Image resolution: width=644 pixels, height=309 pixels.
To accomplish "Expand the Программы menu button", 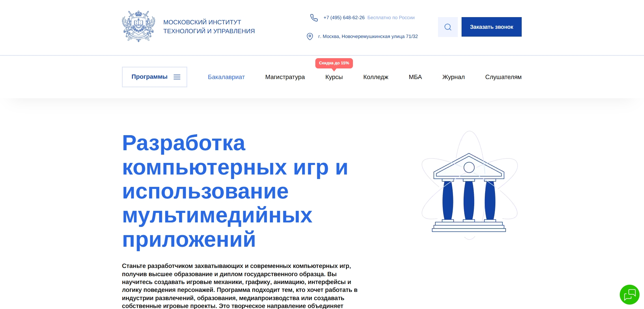I will pyautogui.click(x=154, y=77).
